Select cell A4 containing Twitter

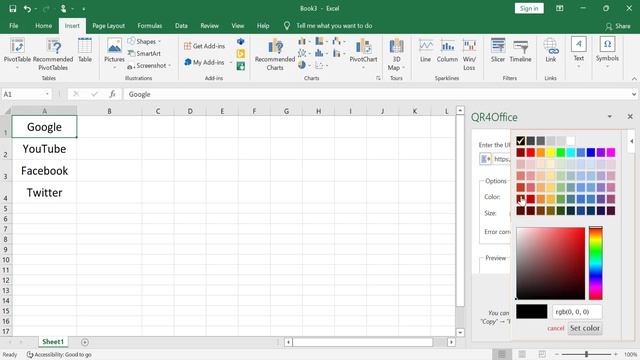click(44, 193)
